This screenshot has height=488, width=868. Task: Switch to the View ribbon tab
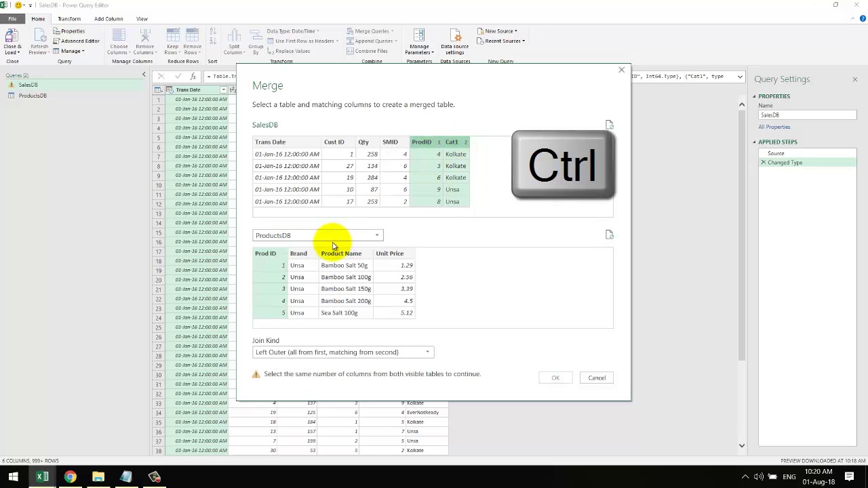142,19
